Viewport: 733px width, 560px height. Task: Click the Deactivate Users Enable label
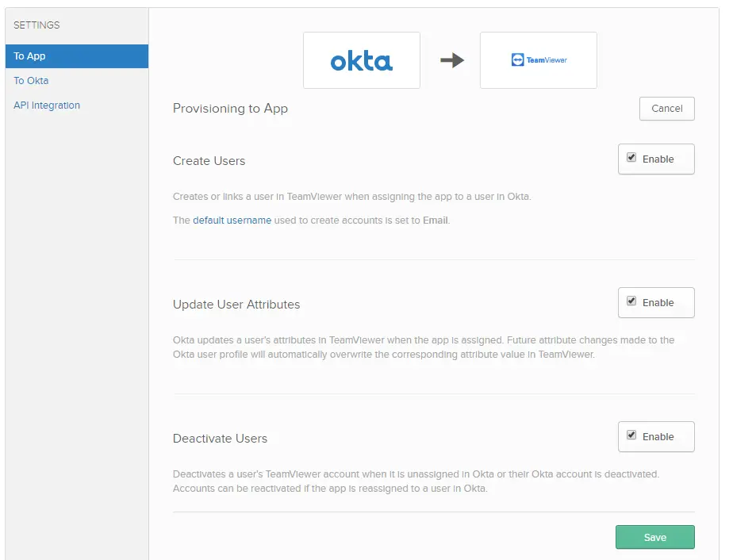click(658, 436)
